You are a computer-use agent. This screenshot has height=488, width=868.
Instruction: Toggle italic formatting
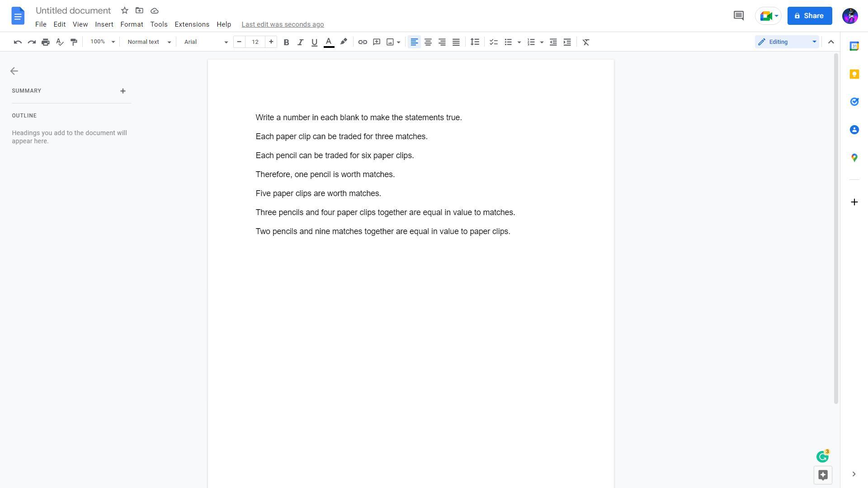click(x=300, y=42)
